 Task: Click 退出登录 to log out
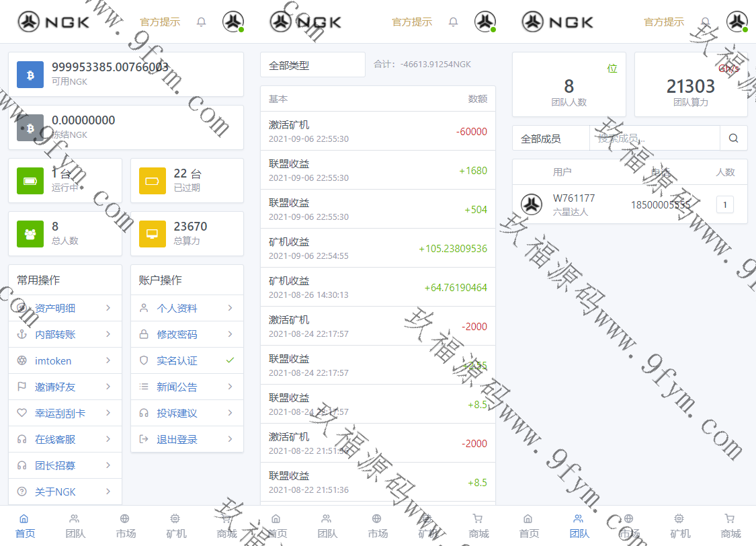(x=187, y=440)
